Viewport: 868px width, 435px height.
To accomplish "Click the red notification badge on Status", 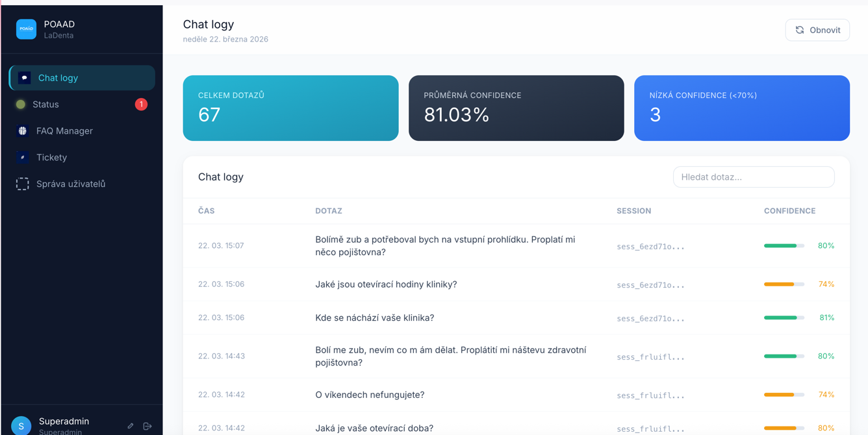I will click(141, 105).
